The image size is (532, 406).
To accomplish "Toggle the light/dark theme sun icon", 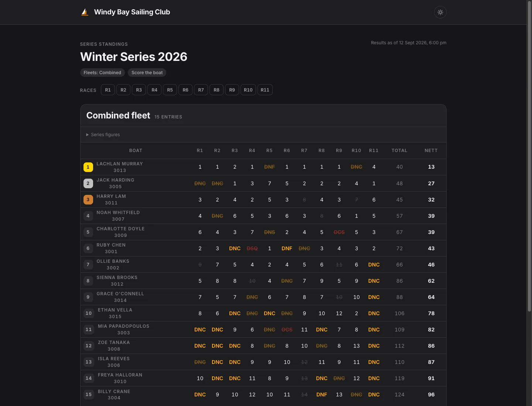I will [440, 12].
